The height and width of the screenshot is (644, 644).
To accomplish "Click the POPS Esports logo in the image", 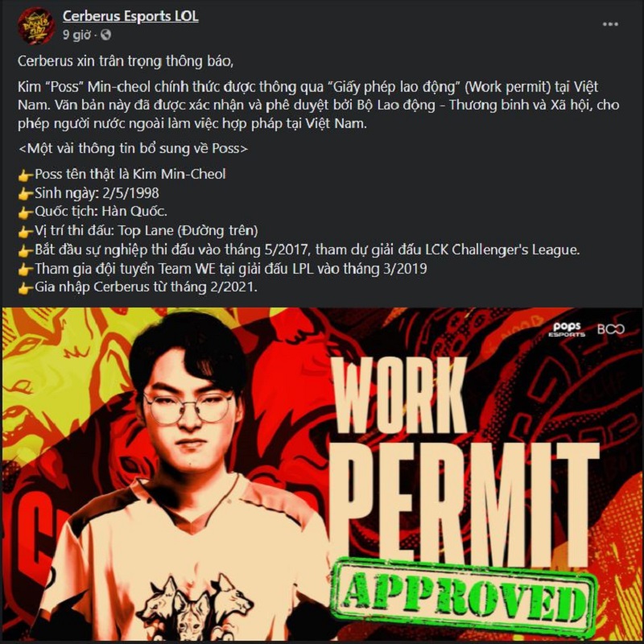I will [567, 329].
